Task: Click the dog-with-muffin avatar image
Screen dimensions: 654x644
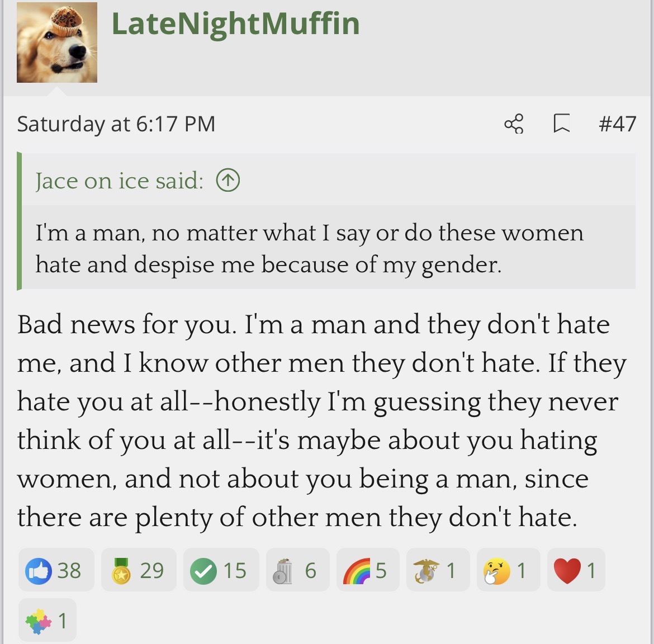Action: (x=56, y=42)
